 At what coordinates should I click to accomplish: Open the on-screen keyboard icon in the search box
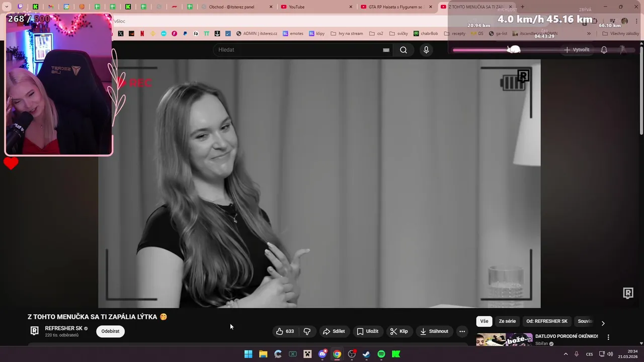[x=386, y=50]
